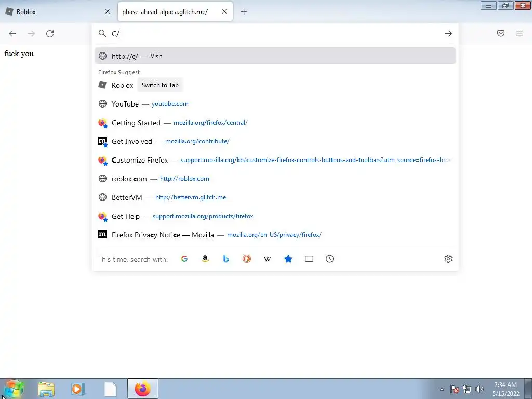Search this time with Google
The width and height of the screenshot is (532, 399).
pos(184,259)
